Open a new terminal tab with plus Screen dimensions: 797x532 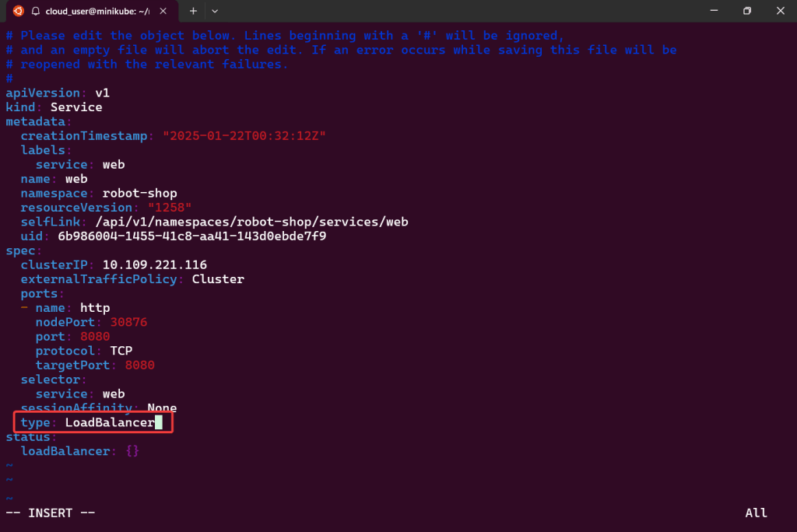(x=193, y=11)
